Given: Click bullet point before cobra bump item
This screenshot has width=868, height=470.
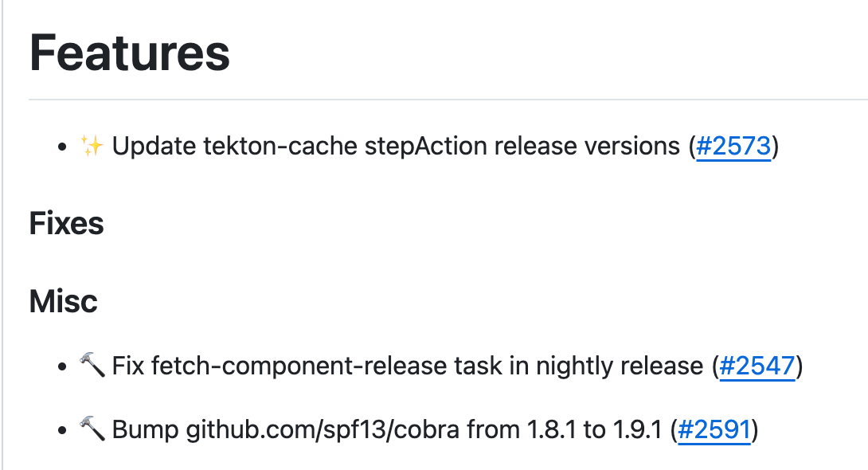Looking at the screenshot, I should (x=62, y=432).
